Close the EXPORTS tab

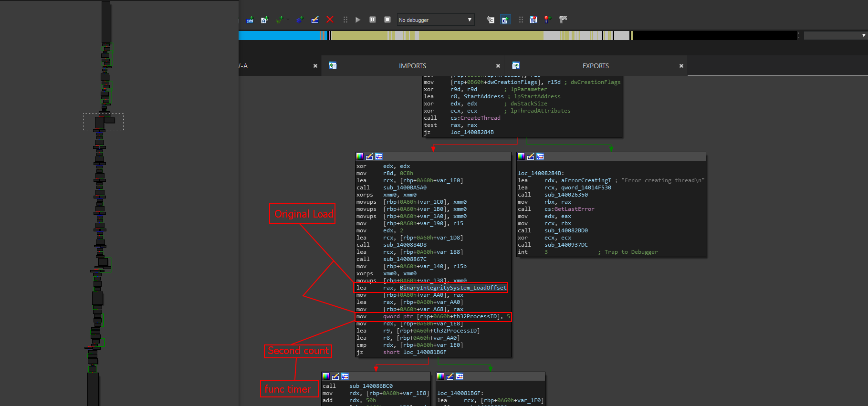coord(681,66)
